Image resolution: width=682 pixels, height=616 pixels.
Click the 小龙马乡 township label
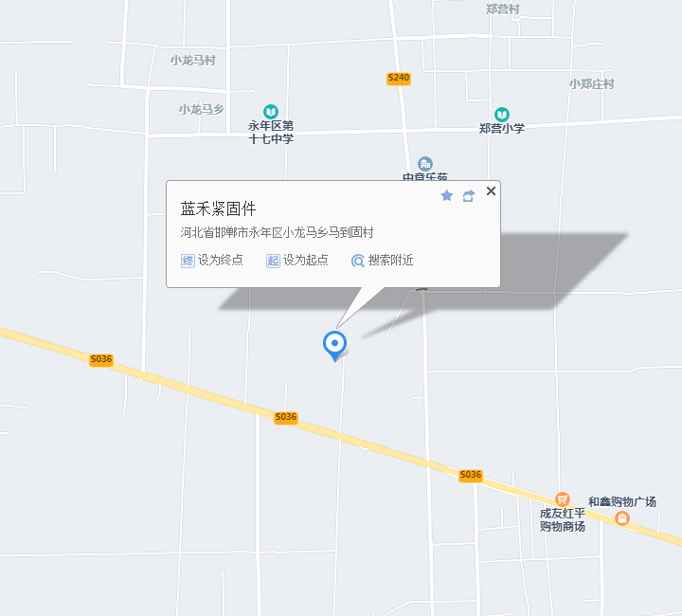coord(202,109)
